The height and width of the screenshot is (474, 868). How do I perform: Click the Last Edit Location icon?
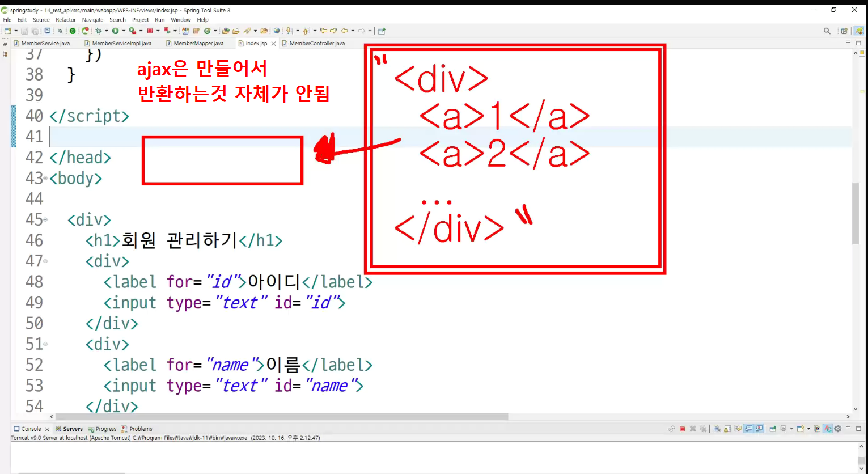pyautogui.click(x=323, y=31)
